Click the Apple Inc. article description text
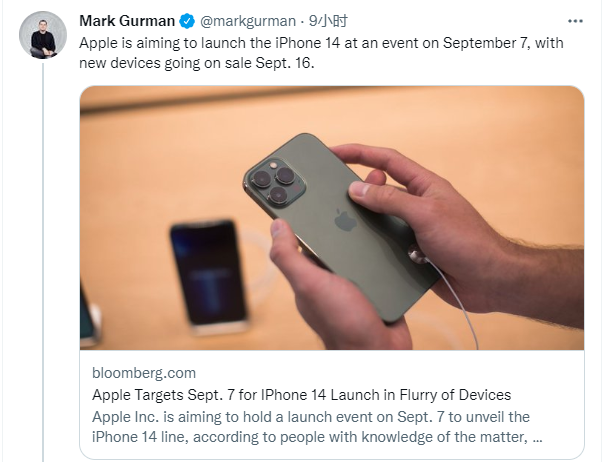The height and width of the screenshot is (462, 602). pos(317,427)
